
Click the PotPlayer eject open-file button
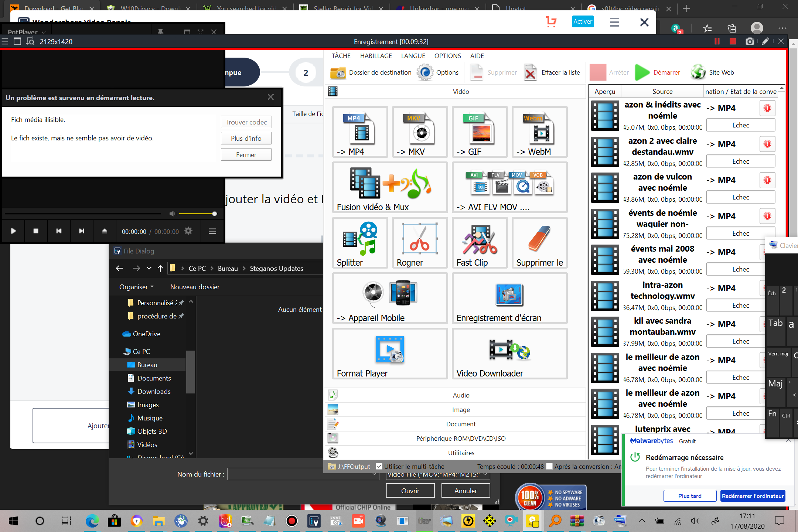point(105,231)
